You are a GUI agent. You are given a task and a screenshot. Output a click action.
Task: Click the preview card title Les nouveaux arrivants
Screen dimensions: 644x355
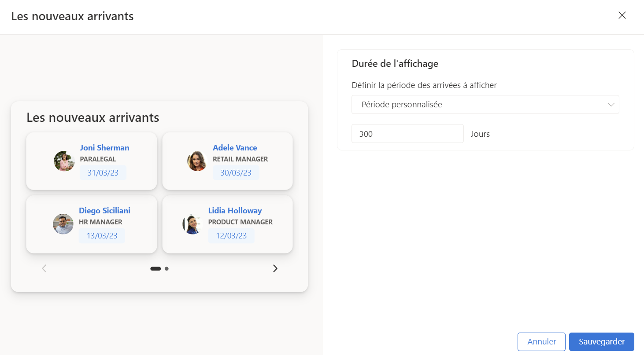(x=93, y=117)
